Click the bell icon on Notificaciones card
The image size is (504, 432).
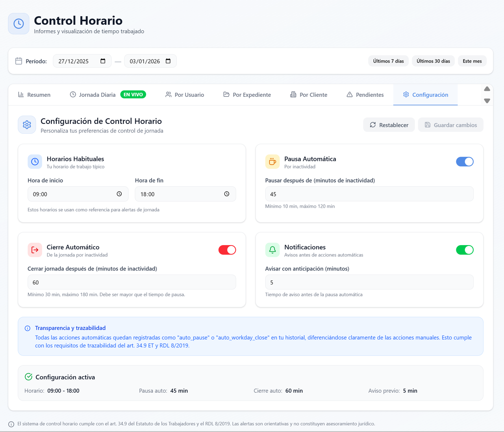pyautogui.click(x=272, y=250)
